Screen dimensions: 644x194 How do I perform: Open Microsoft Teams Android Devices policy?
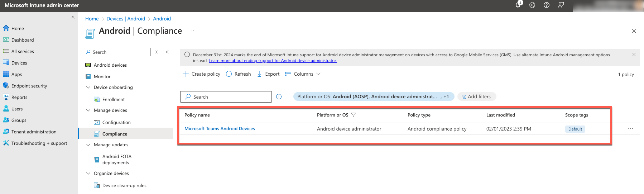pyautogui.click(x=220, y=129)
